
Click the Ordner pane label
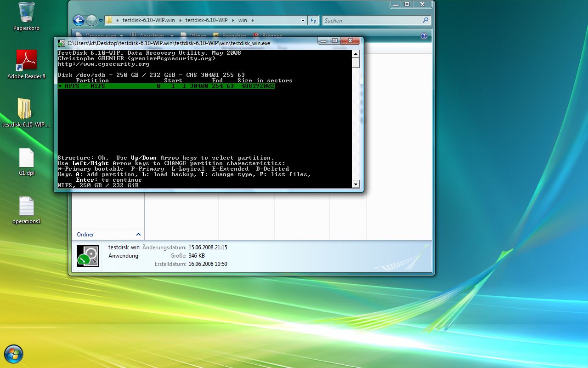coord(85,235)
